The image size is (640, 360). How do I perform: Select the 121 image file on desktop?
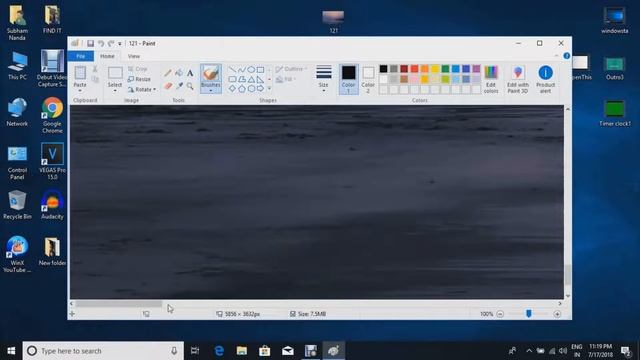coord(333,22)
